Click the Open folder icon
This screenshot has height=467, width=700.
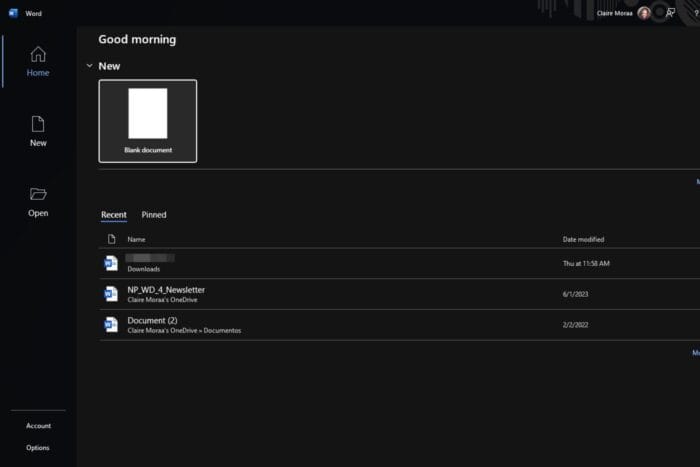(x=38, y=194)
